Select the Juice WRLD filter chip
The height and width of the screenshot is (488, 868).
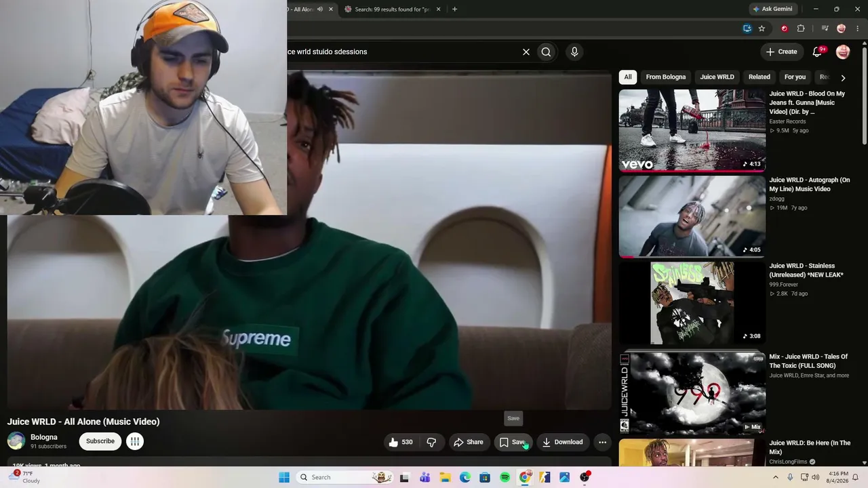point(717,77)
